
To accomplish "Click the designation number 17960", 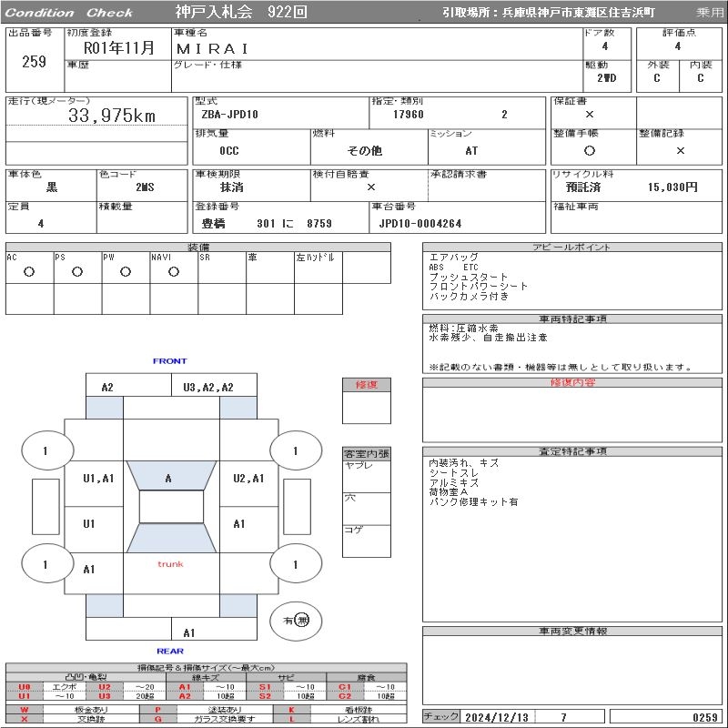I will (x=408, y=115).
